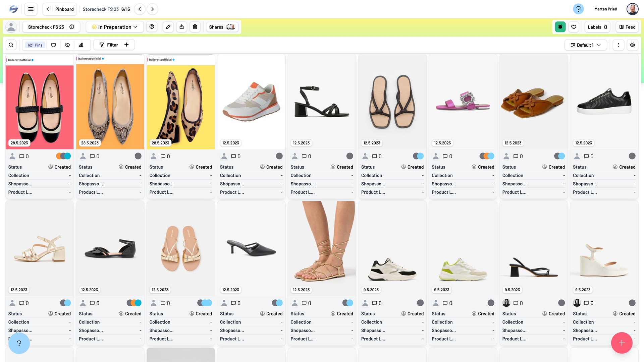Open the green notification bell icon
644x362 pixels.
point(560,27)
